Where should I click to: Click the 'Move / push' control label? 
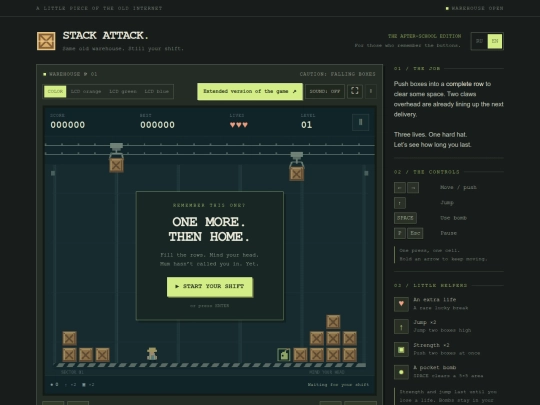click(458, 187)
